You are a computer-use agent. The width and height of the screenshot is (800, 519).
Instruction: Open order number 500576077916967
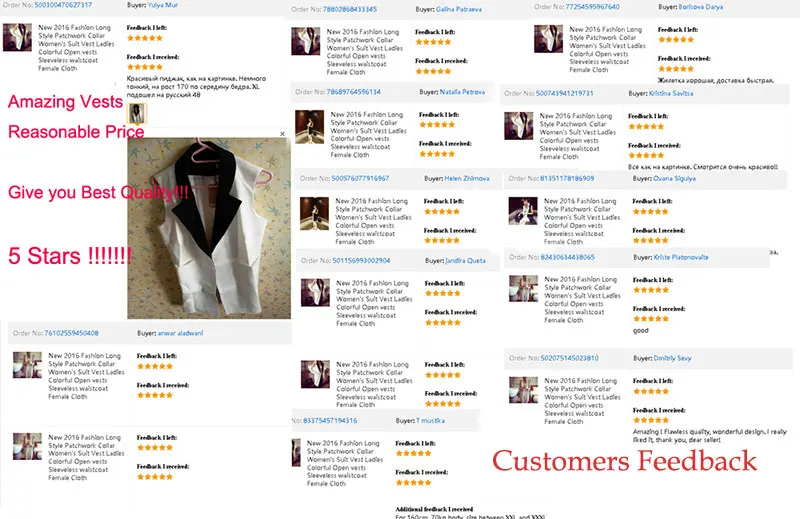[360, 179]
